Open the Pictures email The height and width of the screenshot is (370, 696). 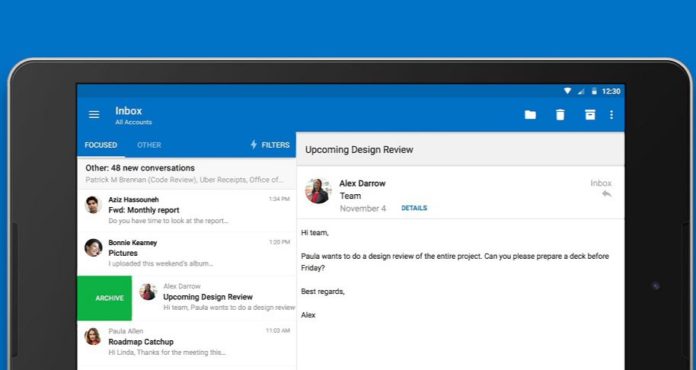click(186, 254)
